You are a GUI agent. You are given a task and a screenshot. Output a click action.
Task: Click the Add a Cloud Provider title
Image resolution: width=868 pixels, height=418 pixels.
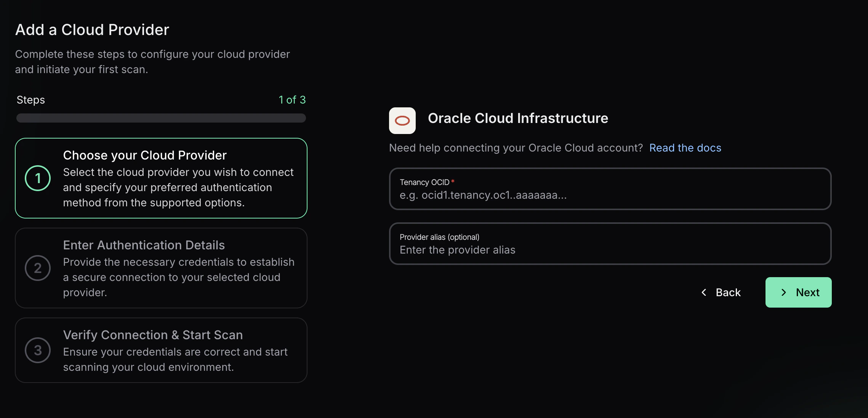92,29
